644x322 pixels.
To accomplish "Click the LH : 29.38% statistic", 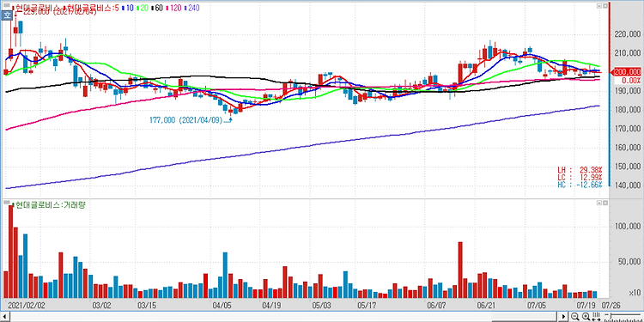I will tap(580, 170).
